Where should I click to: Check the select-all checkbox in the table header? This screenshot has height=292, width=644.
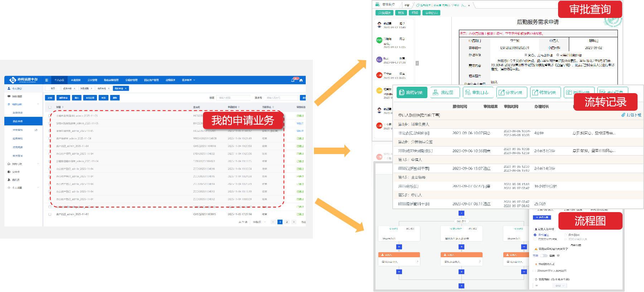[x=50, y=107]
